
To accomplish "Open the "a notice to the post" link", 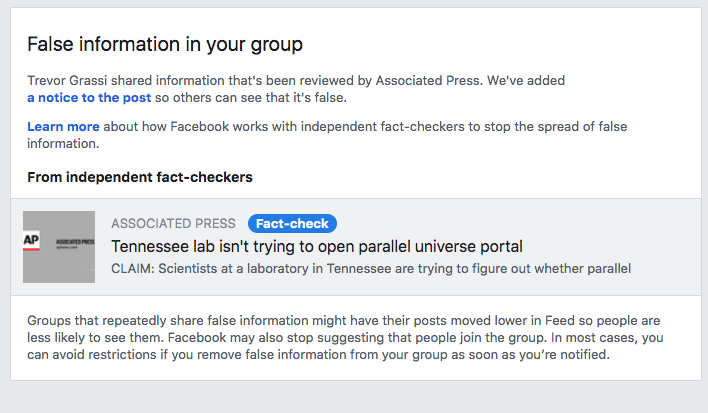I will point(89,97).
